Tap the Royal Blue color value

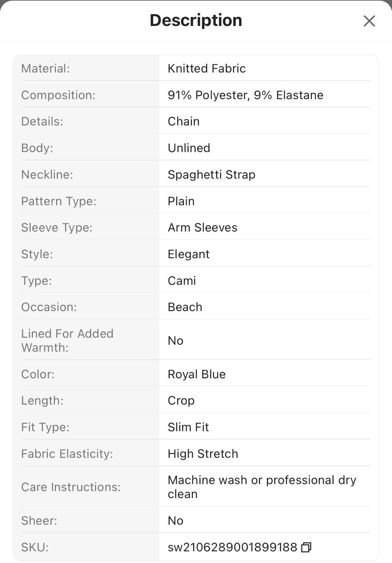point(197,374)
